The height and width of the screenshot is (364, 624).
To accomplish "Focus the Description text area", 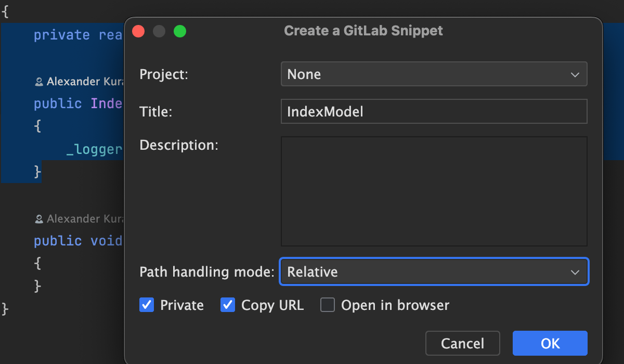I will 434,191.
